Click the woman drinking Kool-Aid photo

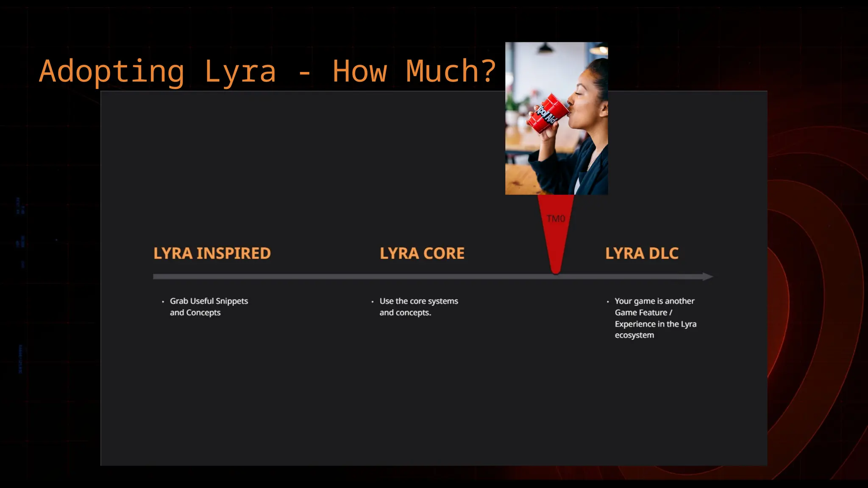[556, 118]
